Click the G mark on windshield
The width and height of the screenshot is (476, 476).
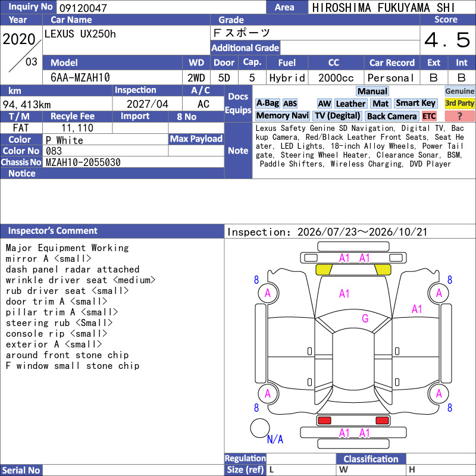pyautogui.click(x=365, y=318)
